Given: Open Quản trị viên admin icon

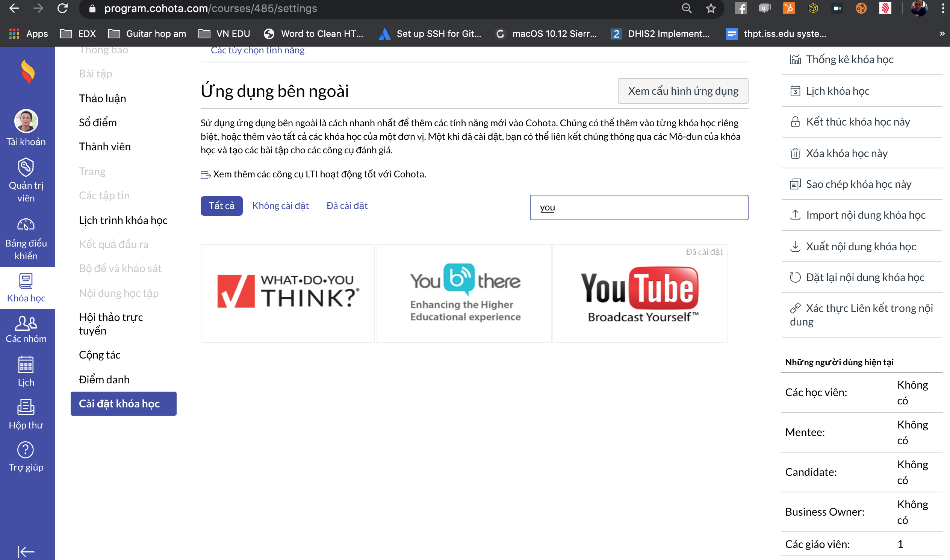Looking at the screenshot, I should [x=26, y=180].
